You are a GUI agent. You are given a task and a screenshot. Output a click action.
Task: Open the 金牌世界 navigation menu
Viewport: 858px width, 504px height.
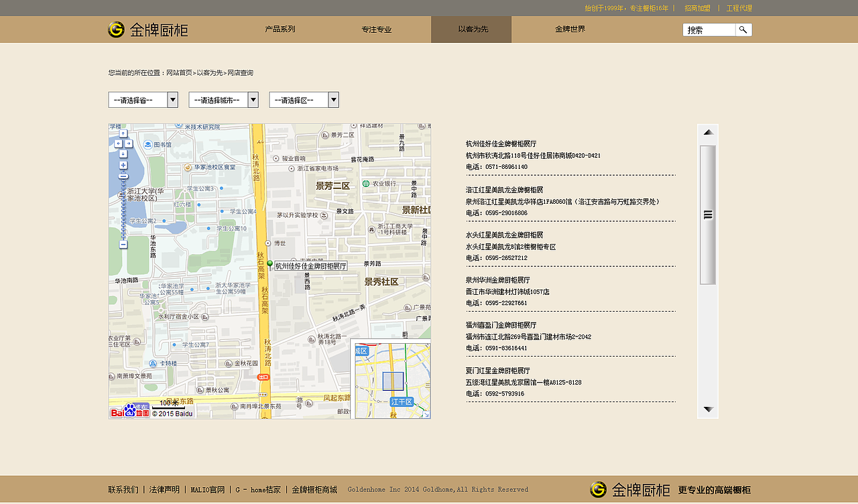tap(570, 29)
